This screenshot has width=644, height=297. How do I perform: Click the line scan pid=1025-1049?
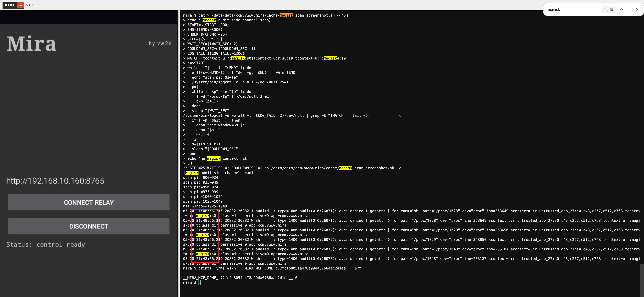click(203, 201)
